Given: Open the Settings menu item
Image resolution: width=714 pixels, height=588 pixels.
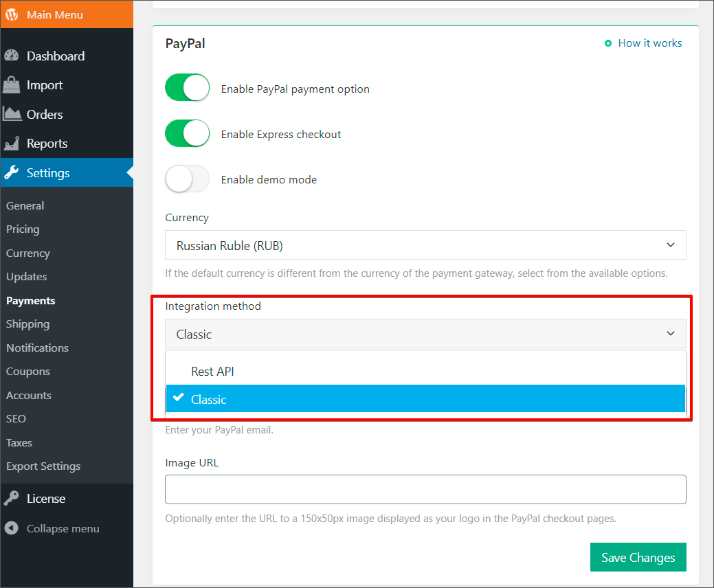Looking at the screenshot, I should (67, 172).
